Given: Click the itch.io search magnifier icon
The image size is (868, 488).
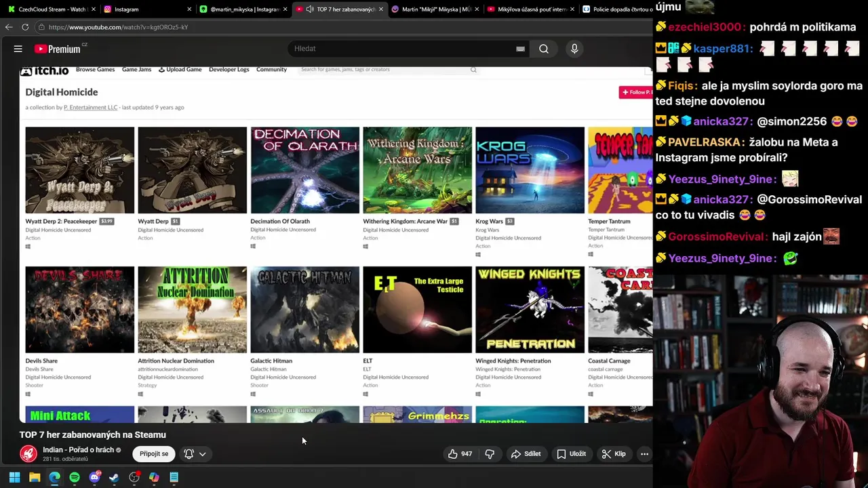Looking at the screenshot, I should point(473,70).
